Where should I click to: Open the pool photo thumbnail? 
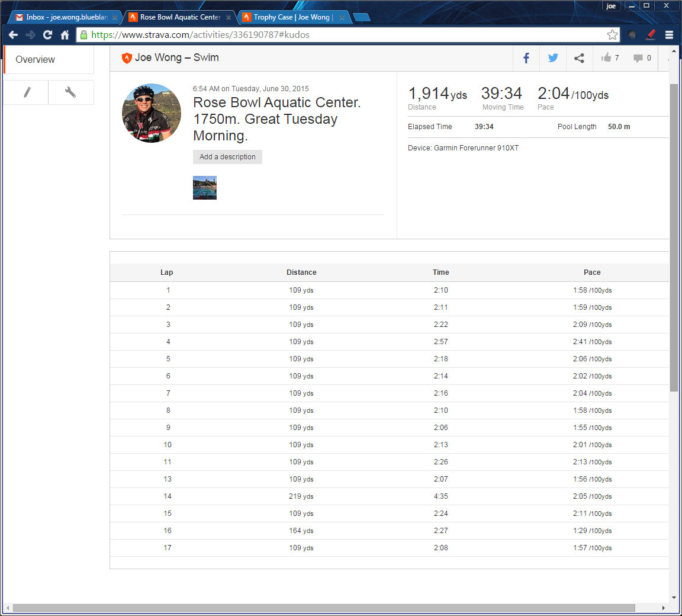pyautogui.click(x=205, y=188)
